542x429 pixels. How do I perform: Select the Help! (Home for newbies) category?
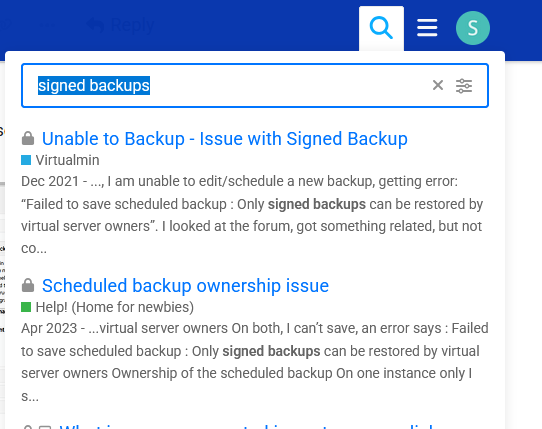(x=115, y=307)
